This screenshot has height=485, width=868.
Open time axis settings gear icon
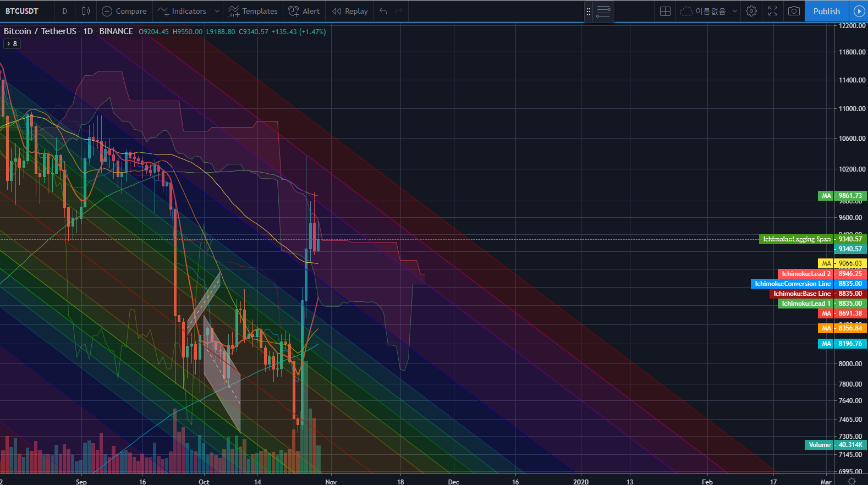click(851, 481)
